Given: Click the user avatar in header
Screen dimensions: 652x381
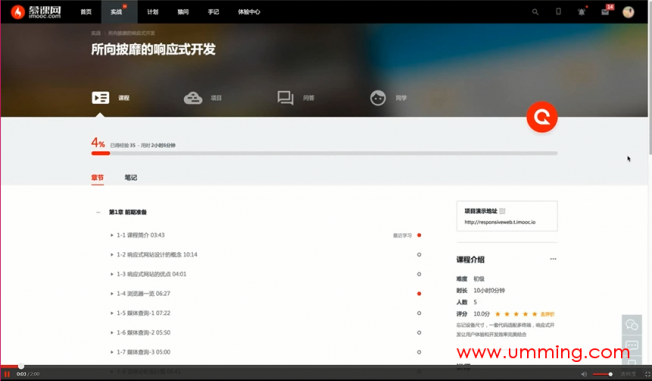Looking at the screenshot, I should (x=628, y=12).
